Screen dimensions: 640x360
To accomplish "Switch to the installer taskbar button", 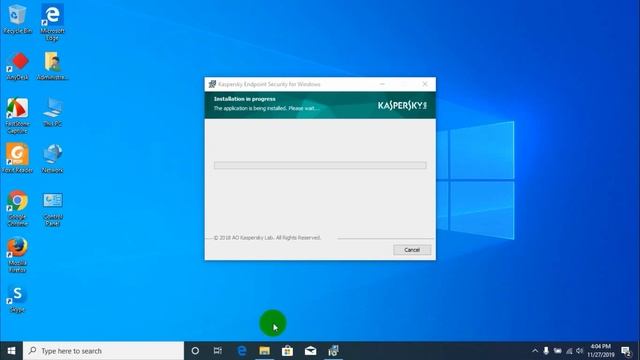I will 333,351.
